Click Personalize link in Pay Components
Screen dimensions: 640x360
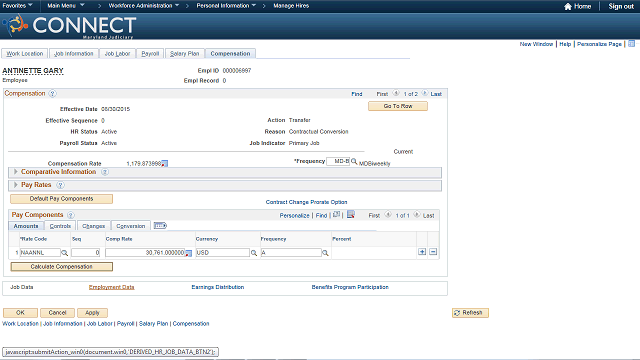coord(294,216)
